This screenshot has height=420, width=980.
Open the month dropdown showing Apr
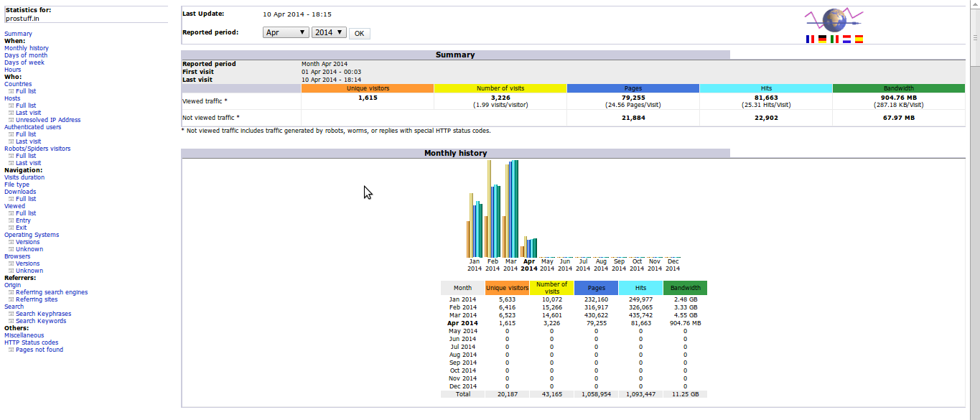286,32
